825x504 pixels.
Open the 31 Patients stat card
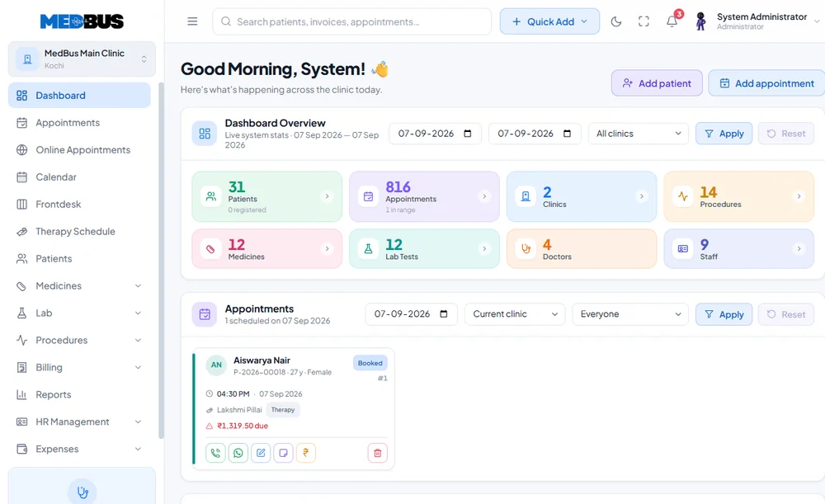[267, 196]
